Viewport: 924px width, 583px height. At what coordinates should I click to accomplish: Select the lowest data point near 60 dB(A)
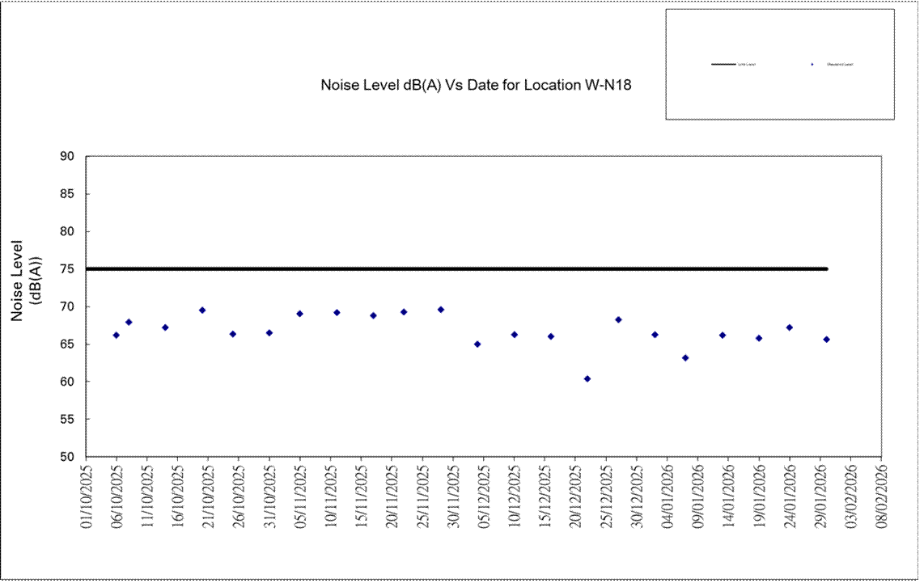[x=587, y=378]
